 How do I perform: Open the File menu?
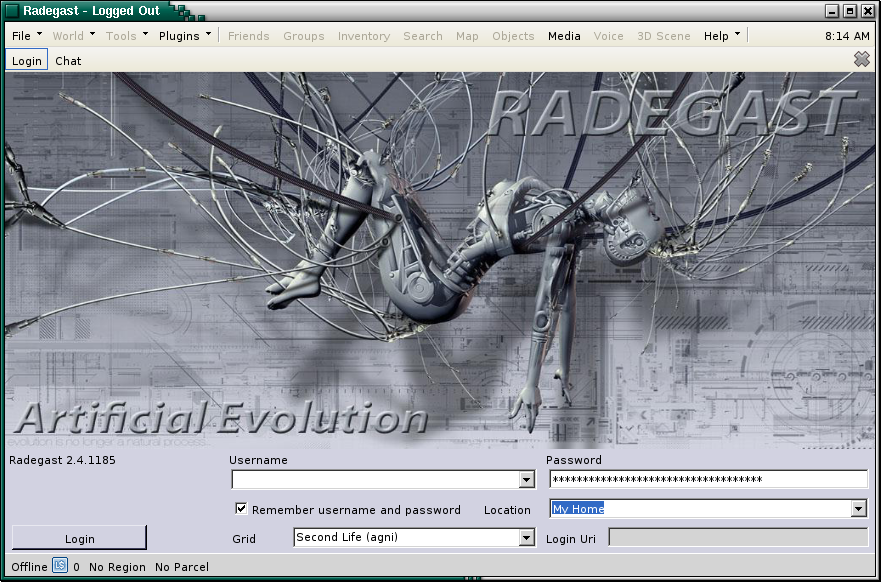[x=27, y=36]
